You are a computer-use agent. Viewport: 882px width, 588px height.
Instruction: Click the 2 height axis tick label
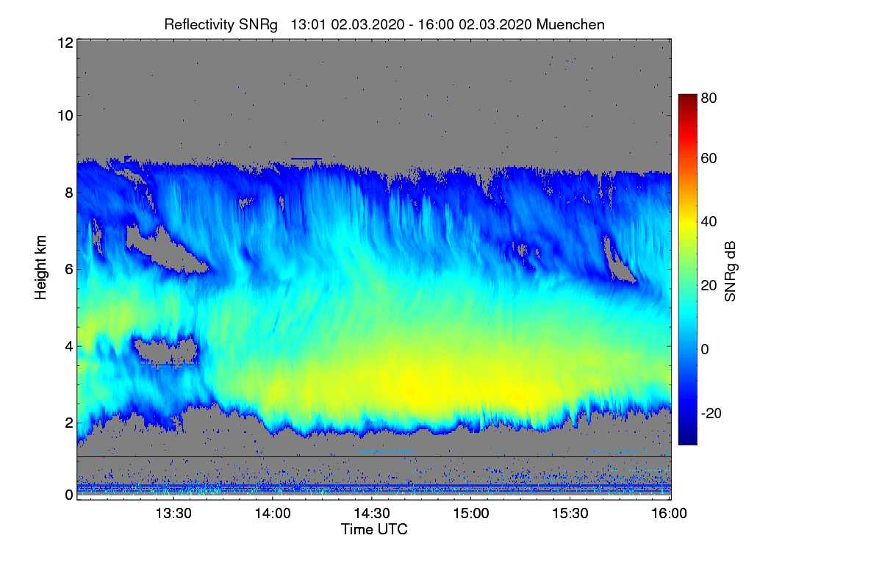click(68, 423)
